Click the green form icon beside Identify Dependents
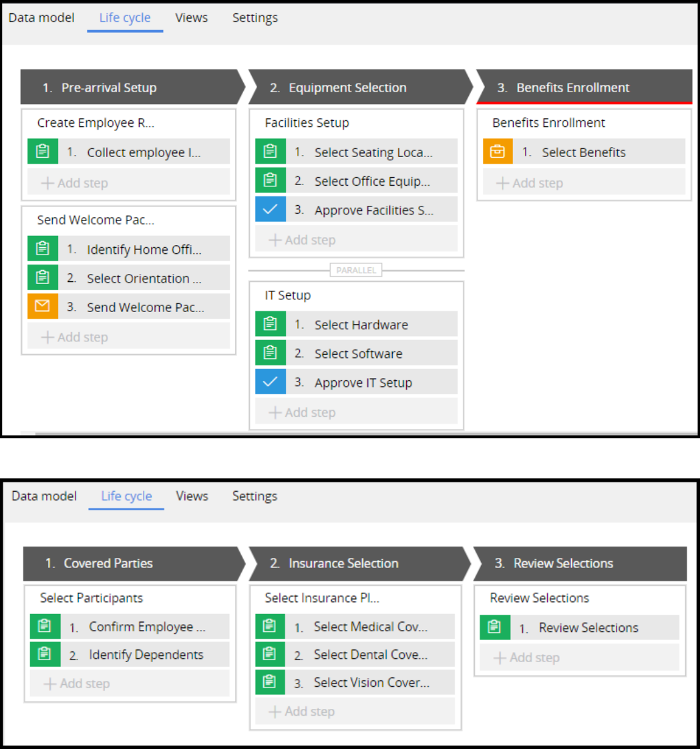Image resolution: width=700 pixels, height=749 pixels. pyautogui.click(x=45, y=655)
